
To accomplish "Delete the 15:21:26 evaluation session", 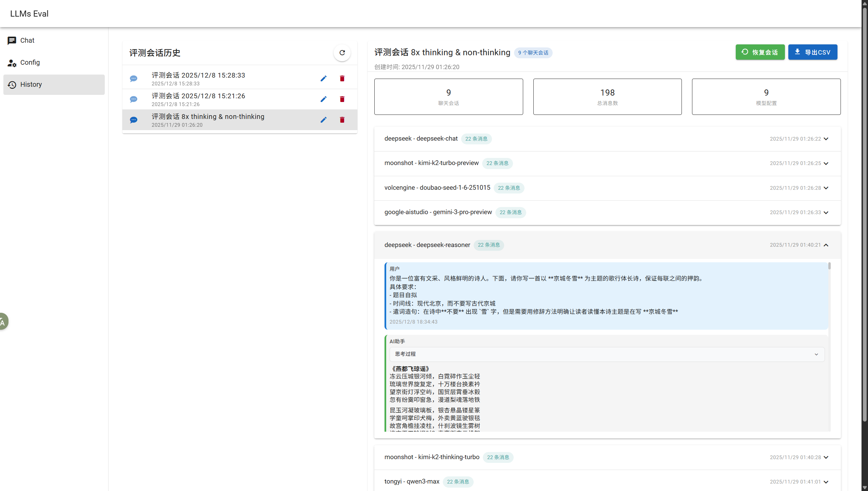I will pos(342,99).
